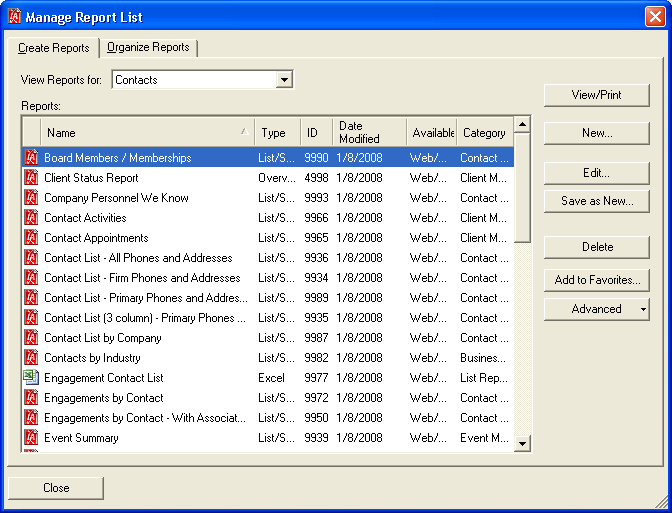Switch to the Organize Reports tab
Viewport: 672px width, 513px height.
[148, 47]
